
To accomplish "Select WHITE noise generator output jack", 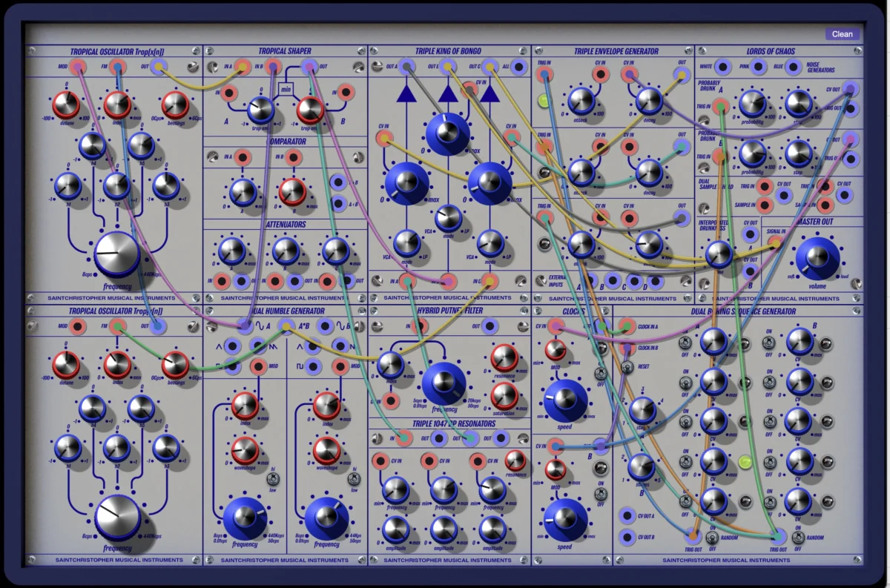I will (724, 67).
